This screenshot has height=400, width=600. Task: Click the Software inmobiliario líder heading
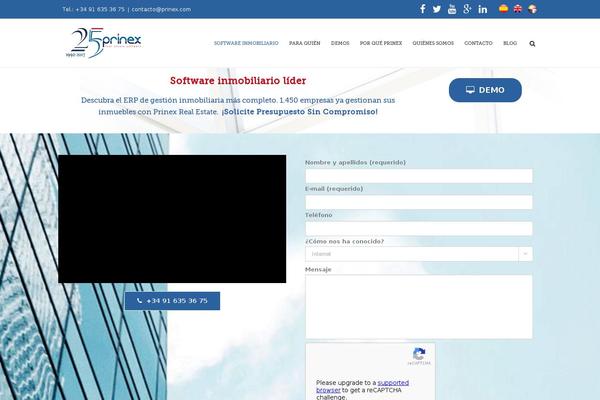click(238, 81)
